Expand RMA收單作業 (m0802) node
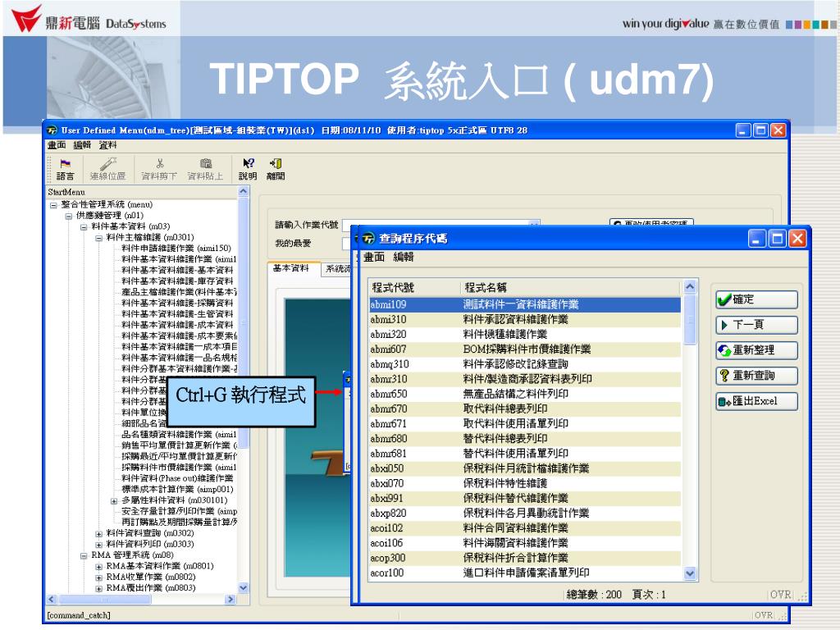The width and height of the screenshot is (840, 630). (98, 578)
